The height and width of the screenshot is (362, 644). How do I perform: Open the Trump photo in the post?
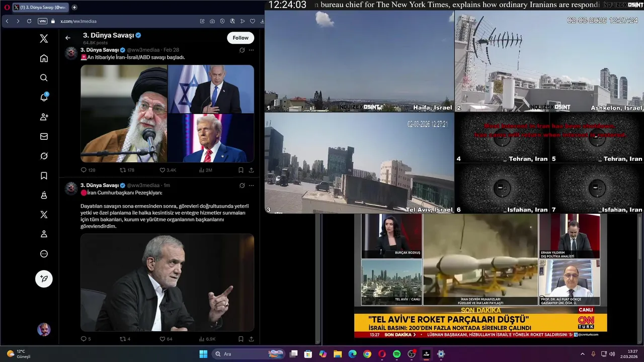pyautogui.click(x=211, y=138)
